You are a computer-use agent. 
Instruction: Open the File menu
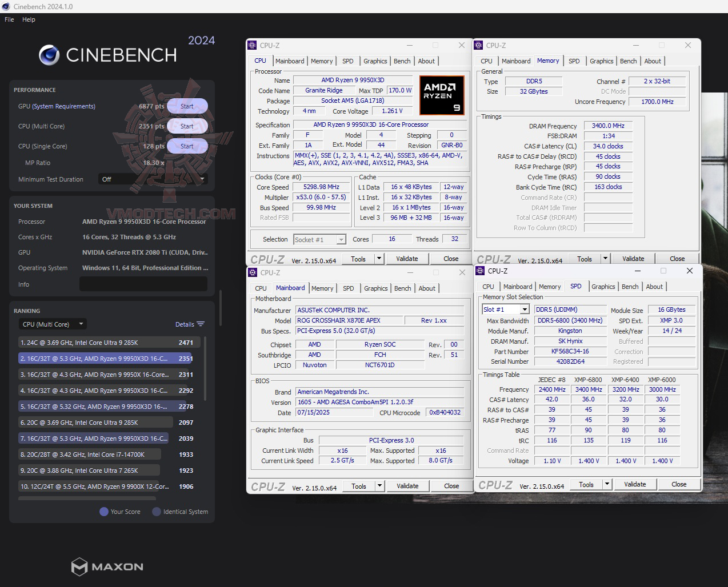pos(9,19)
